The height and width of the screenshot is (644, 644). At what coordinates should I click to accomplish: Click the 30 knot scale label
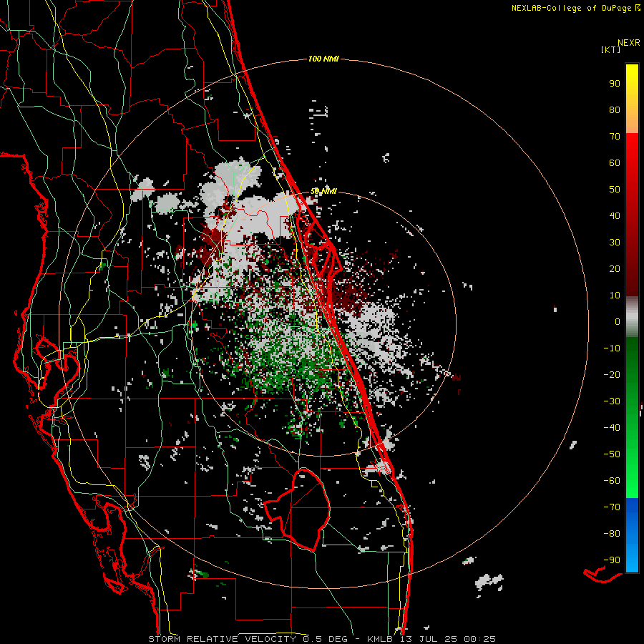(x=615, y=243)
